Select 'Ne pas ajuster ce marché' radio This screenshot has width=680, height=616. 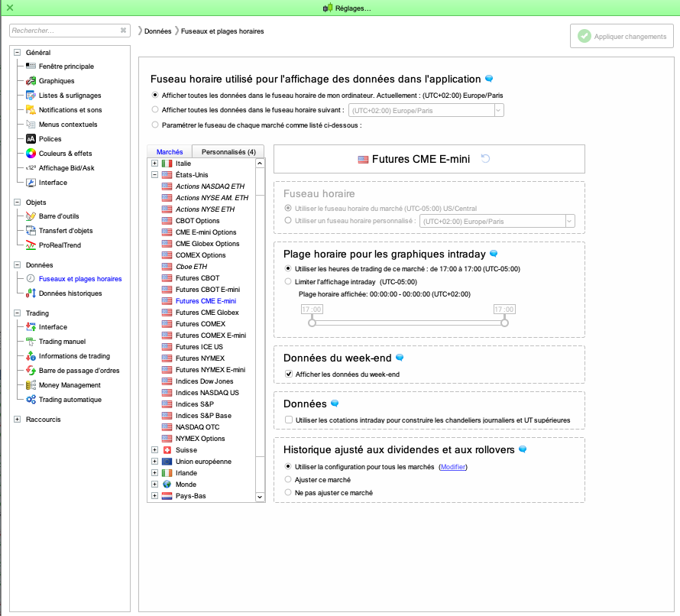[x=288, y=492]
